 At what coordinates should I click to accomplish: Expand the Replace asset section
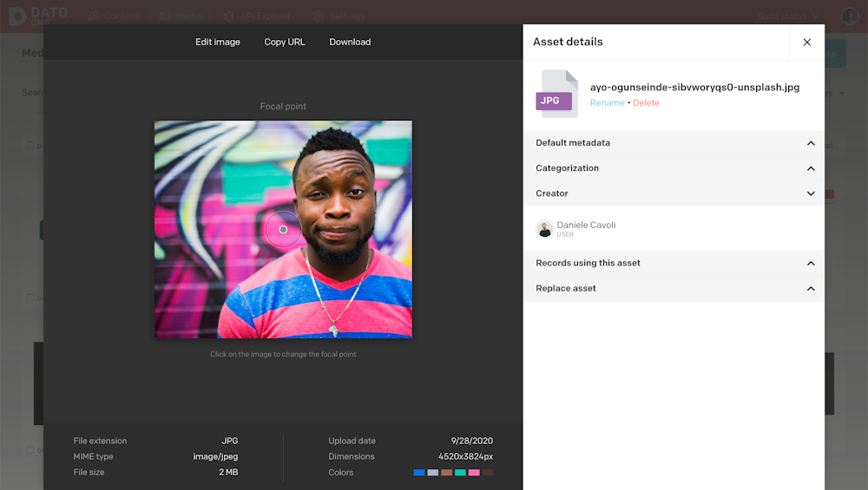pyautogui.click(x=674, y=289)
